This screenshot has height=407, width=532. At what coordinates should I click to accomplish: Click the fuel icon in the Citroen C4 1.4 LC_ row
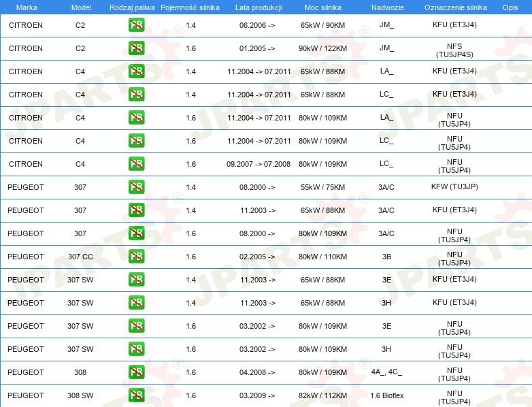point(136,95)
